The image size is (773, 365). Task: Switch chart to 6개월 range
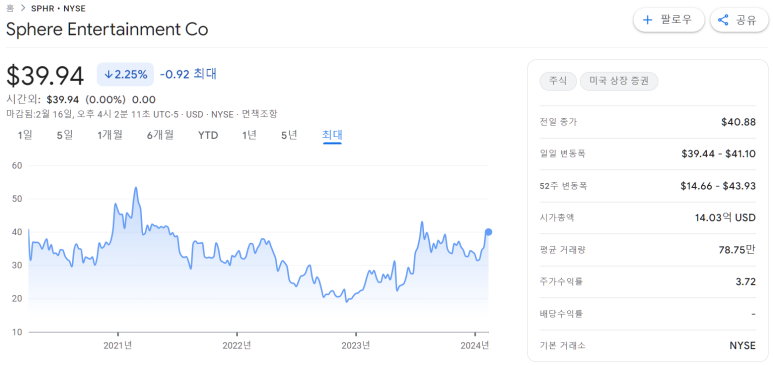[160, 135]
